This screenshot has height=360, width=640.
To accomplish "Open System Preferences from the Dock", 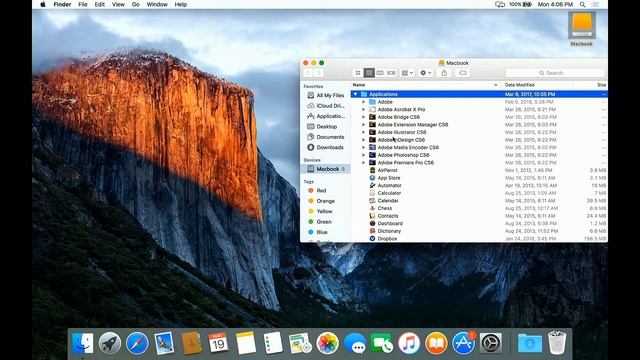I will [x=491, y=342].
